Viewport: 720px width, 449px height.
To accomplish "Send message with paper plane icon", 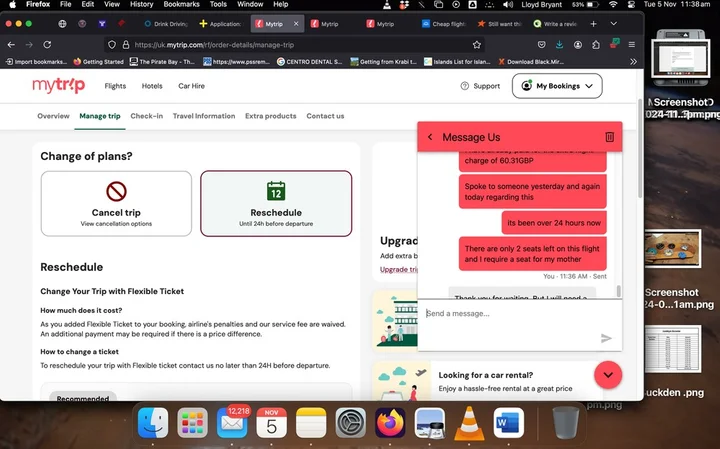I will click(x=606, y=338).
